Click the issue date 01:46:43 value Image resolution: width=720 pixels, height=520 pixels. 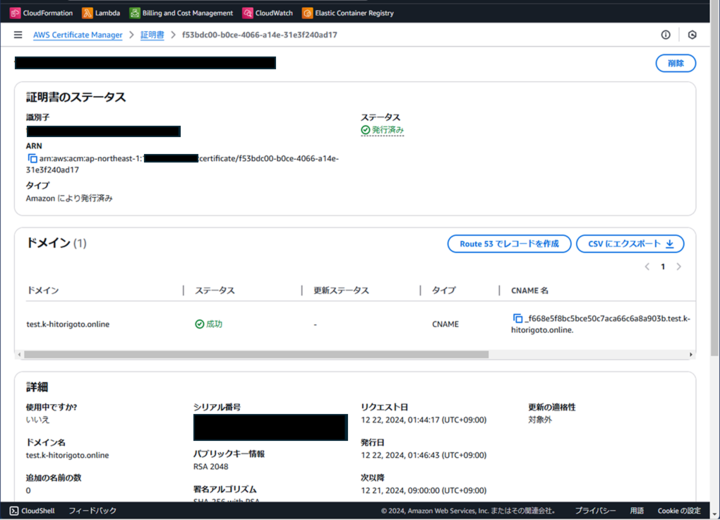[423, 455]
